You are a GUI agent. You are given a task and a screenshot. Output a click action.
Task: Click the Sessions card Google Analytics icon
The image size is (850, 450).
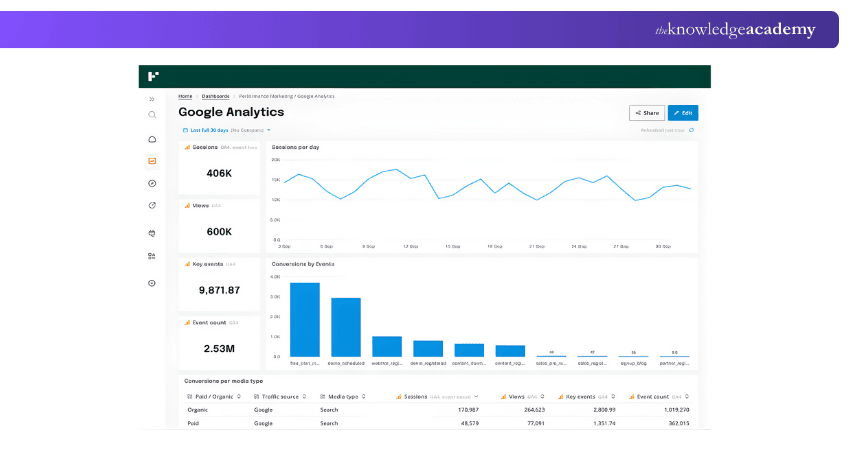pyautogui.click(x=188, y=147)
